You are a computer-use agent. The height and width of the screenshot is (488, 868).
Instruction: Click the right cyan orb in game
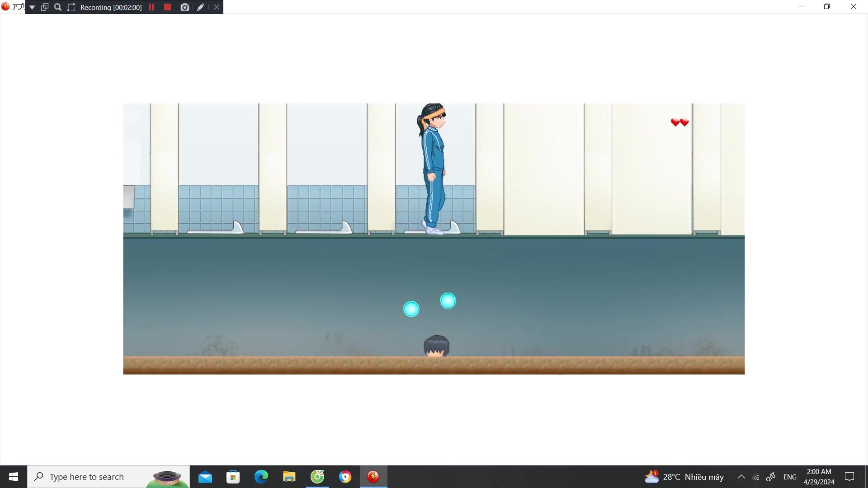click(448, 300)
